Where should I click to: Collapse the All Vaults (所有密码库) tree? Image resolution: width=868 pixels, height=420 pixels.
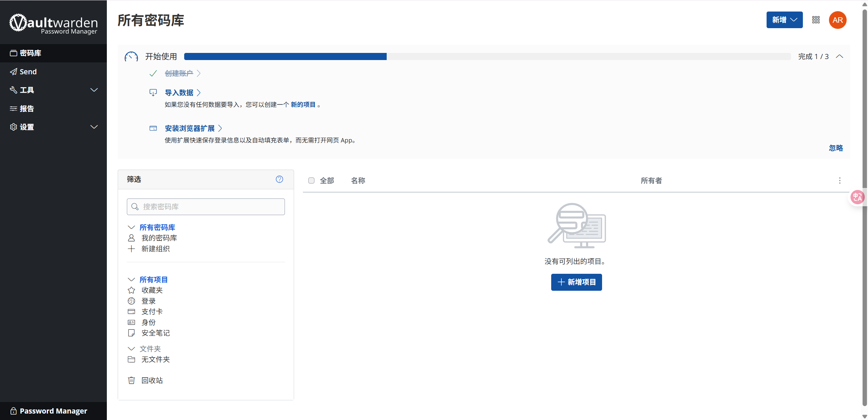point(131,227)
